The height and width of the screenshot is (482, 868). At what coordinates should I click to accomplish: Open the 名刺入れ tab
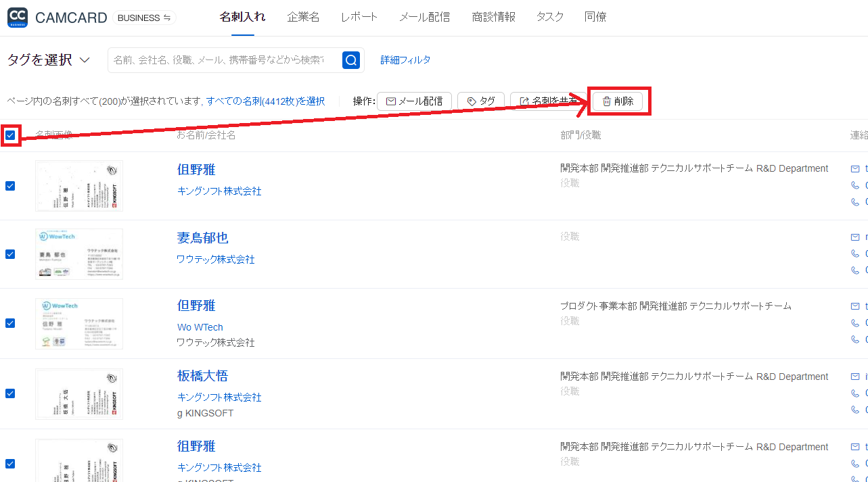(x=242, y=18)
